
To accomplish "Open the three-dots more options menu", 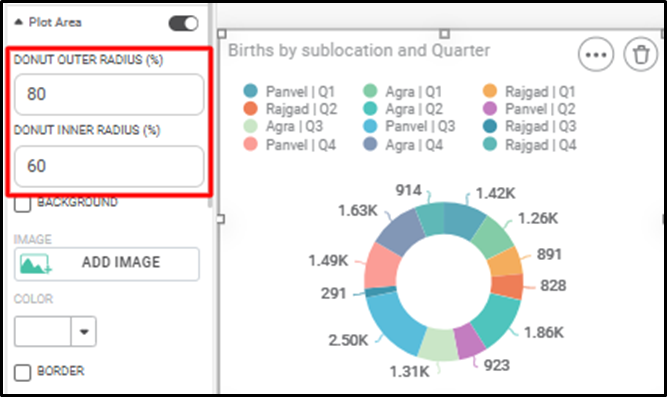I will pos(596,54).
